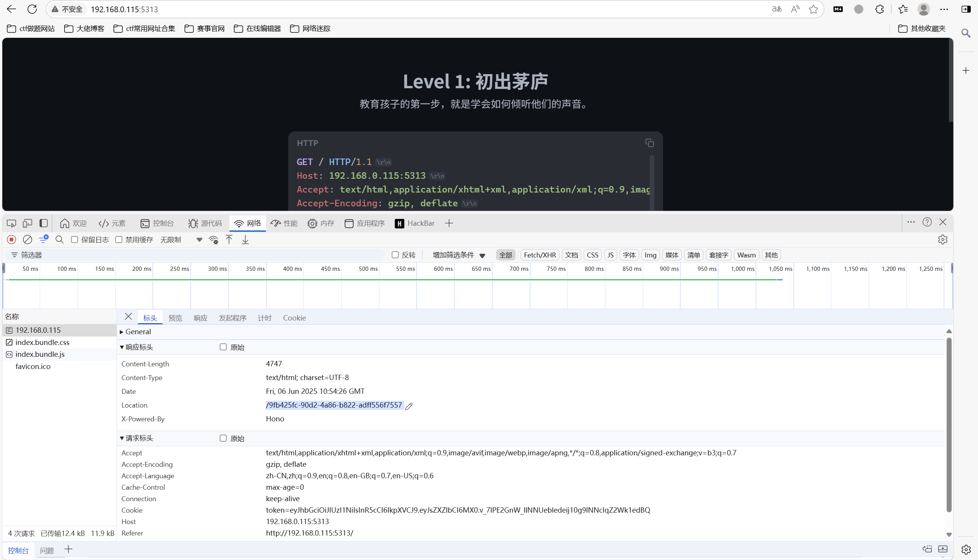Collapse the 响应标头 section

(x=136, y=347)
